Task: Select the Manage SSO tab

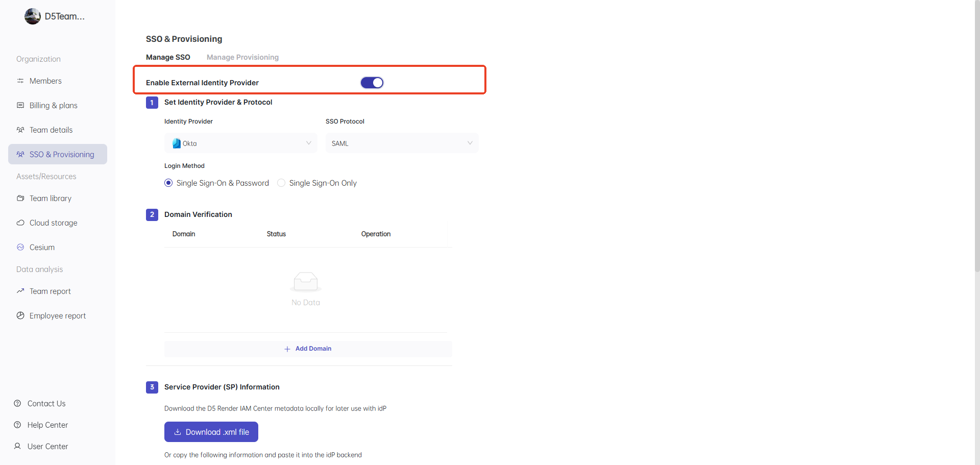Action: 168,57
